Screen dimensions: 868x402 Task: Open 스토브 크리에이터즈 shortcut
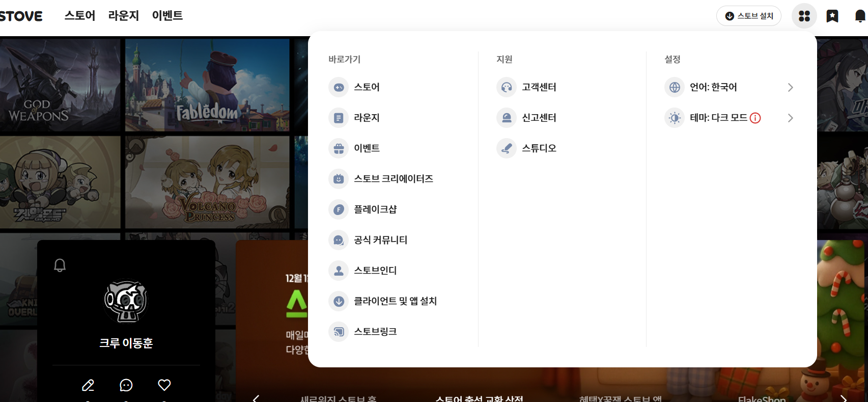point(393,179)
